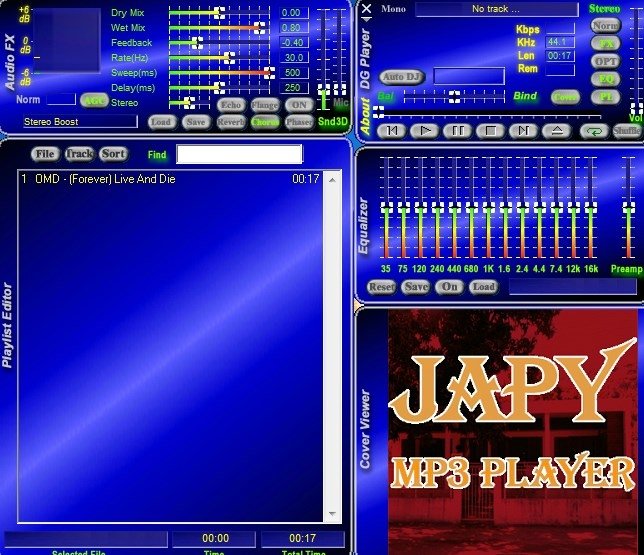644x555 pixels.
Task: Click the Norm value field in Audio FX
Action: [x=61, y=99]
